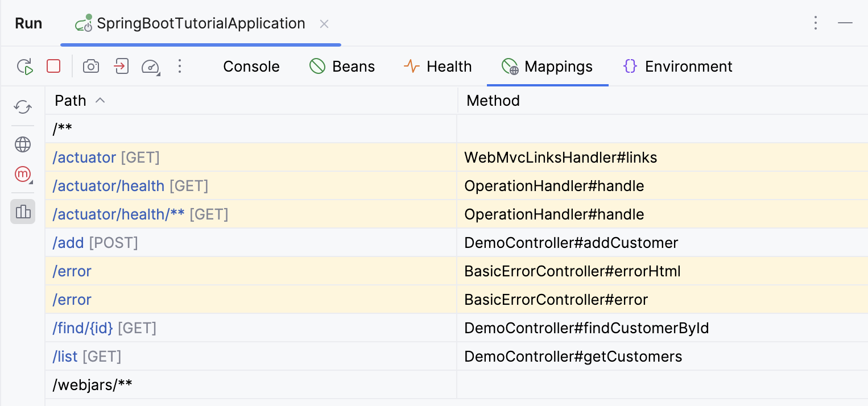
Task: Refresh the mappings list
Action: (22, 107)
